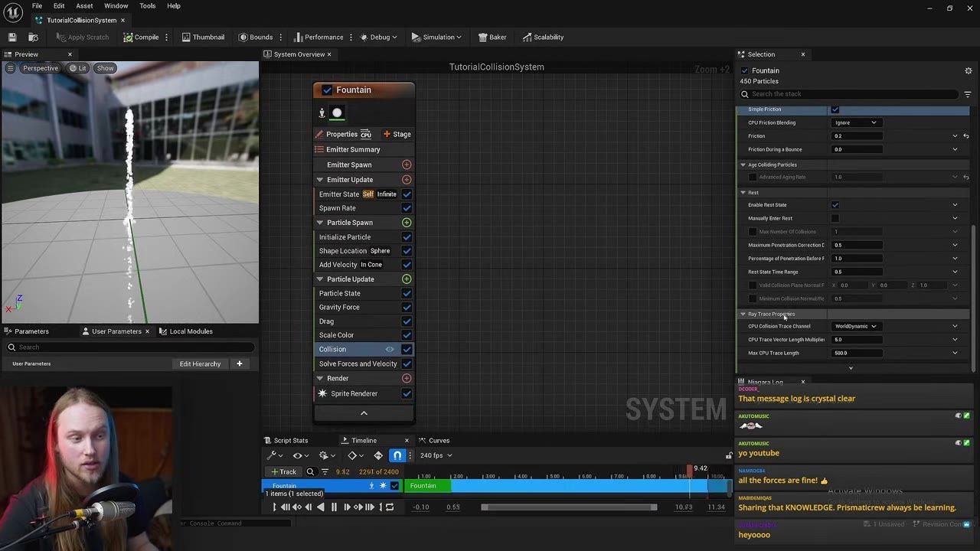Browse to asset in Content Browser icon
Screen dimensions: 980x551
(x=33, y=37)
